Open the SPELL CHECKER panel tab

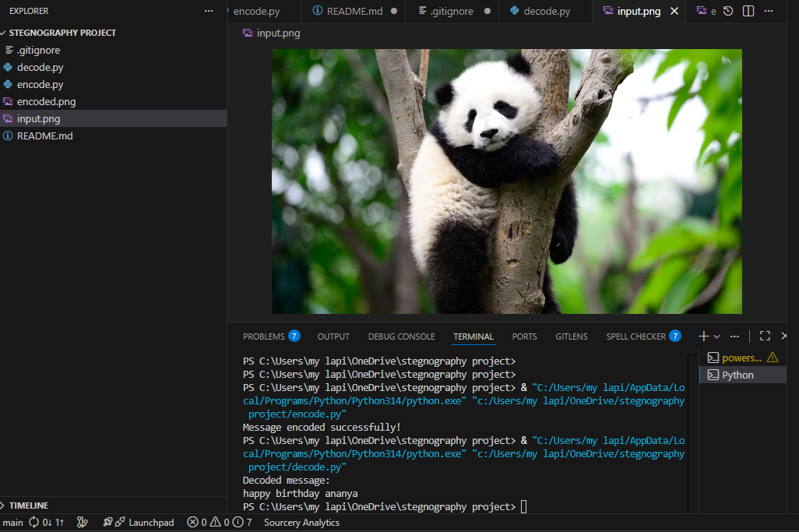635,336
